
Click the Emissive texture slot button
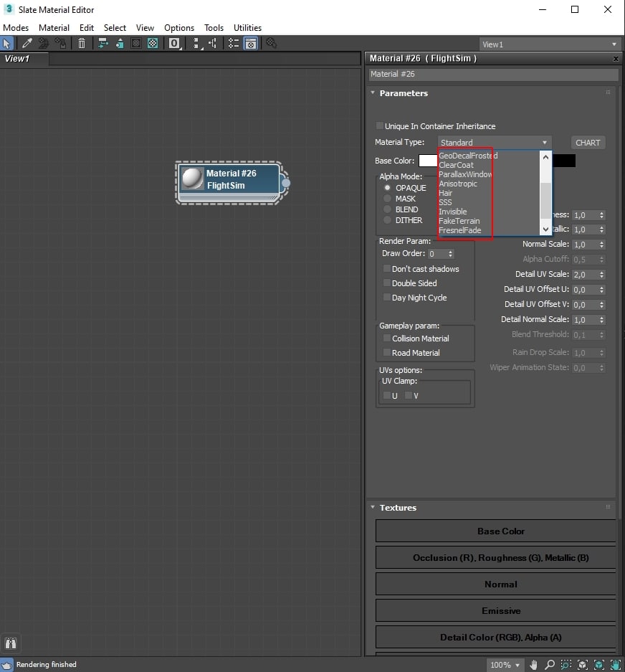500,611
